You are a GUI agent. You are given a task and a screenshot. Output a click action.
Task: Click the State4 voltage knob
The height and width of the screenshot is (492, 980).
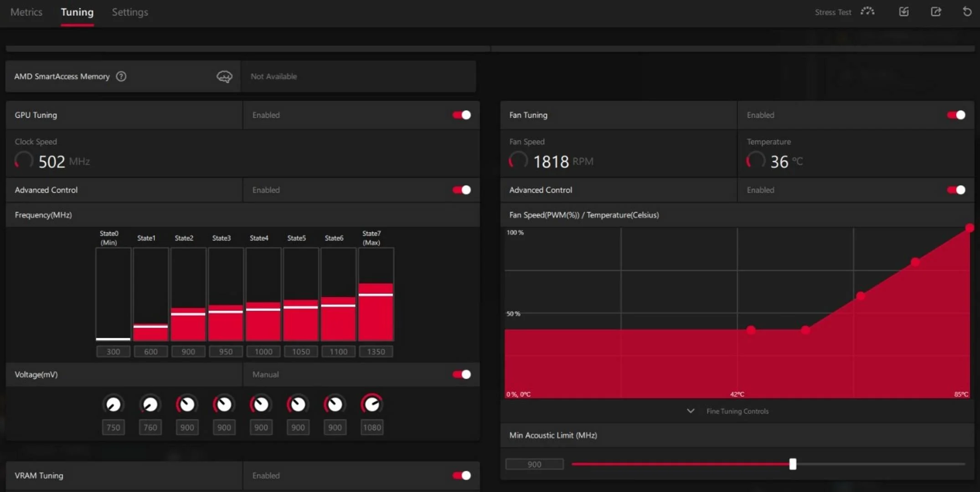(x=261, y=404)
